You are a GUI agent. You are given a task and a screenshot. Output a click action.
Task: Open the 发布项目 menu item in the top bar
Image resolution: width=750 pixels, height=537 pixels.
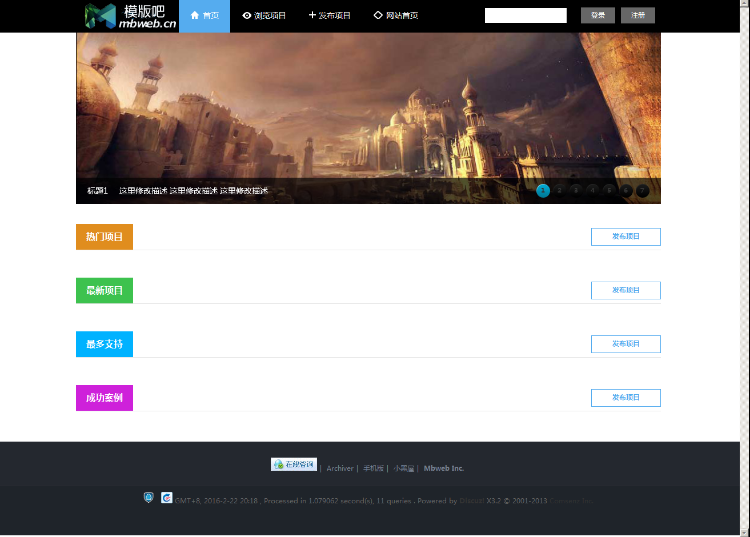(x=330, y=16)
